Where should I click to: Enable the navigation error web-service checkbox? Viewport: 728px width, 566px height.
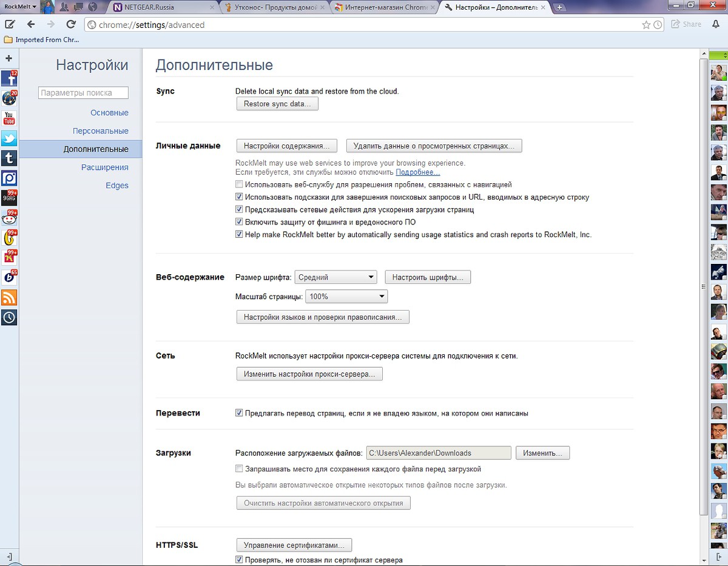[239, 184]
